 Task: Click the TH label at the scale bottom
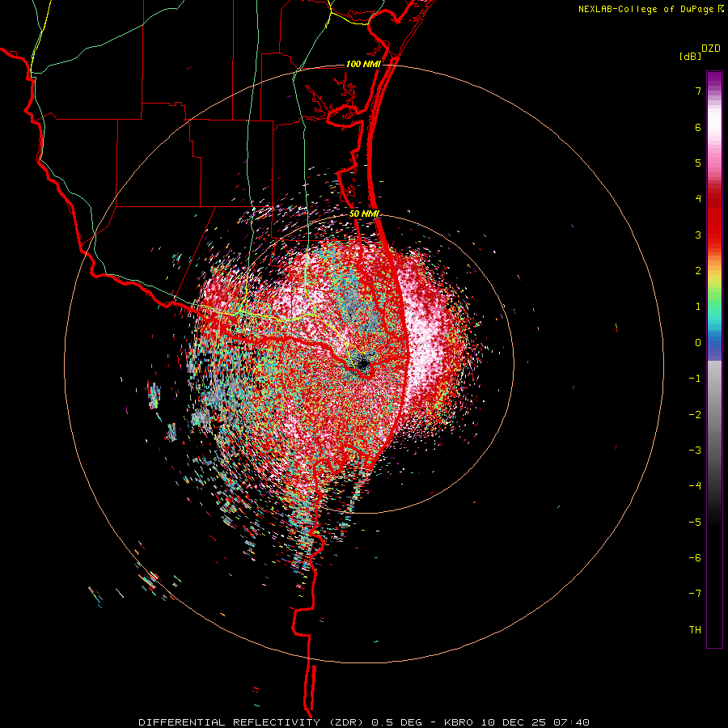695,630
